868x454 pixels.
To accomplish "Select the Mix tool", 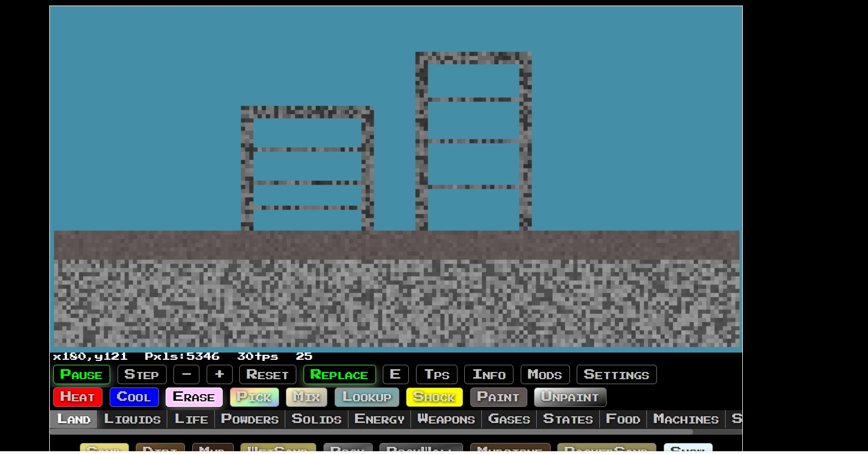I will pyautogui.click(x=306, y=397).
